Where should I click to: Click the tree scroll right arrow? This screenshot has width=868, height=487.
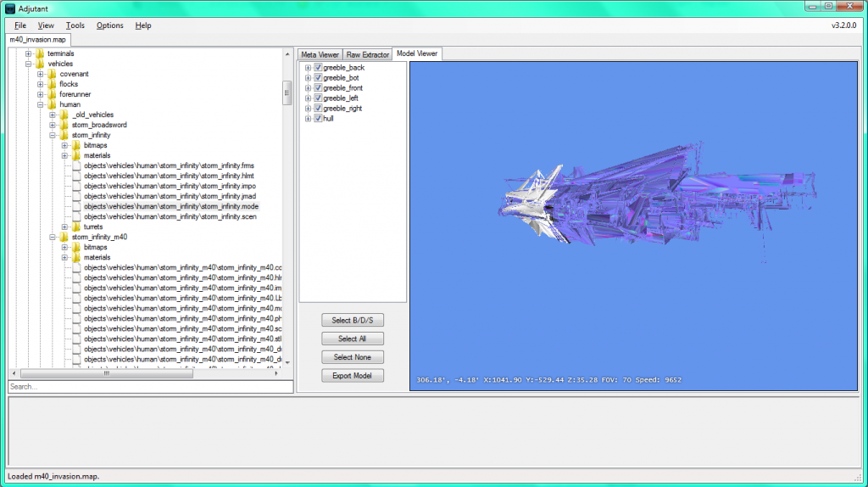[x=276, y=373]
